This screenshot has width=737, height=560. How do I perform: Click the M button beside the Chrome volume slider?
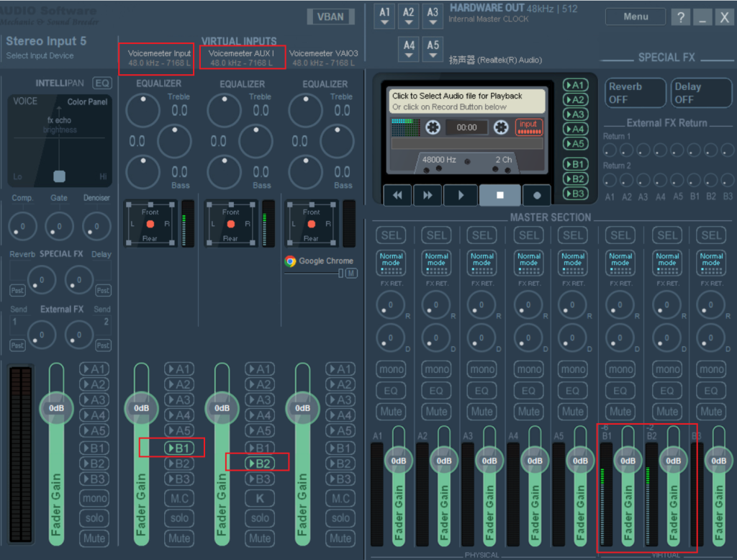tap(351, 274)
